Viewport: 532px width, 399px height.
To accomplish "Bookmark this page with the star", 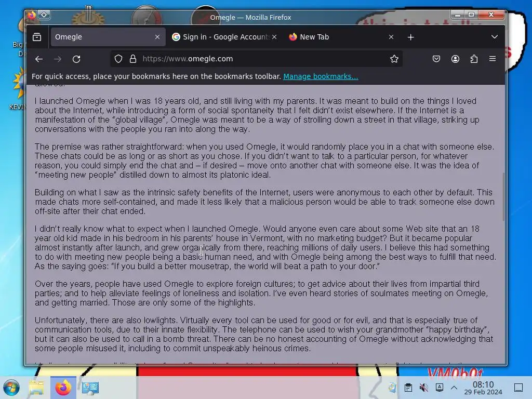I will pyautogui.click(x=394, y=59).
